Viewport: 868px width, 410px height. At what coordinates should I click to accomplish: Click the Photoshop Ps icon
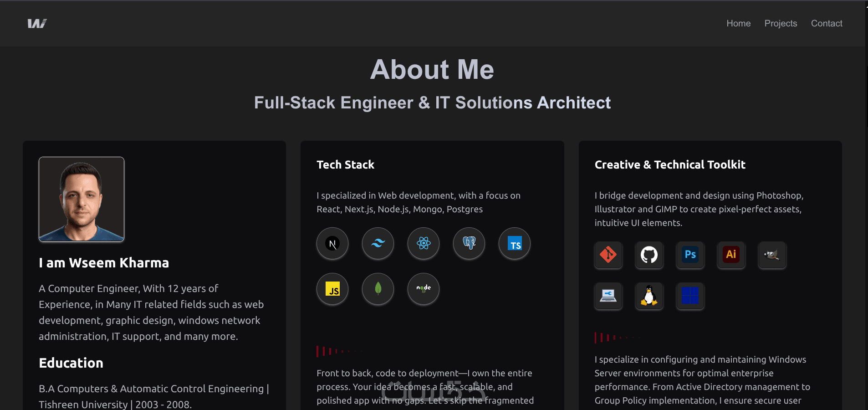coord(690,255)
